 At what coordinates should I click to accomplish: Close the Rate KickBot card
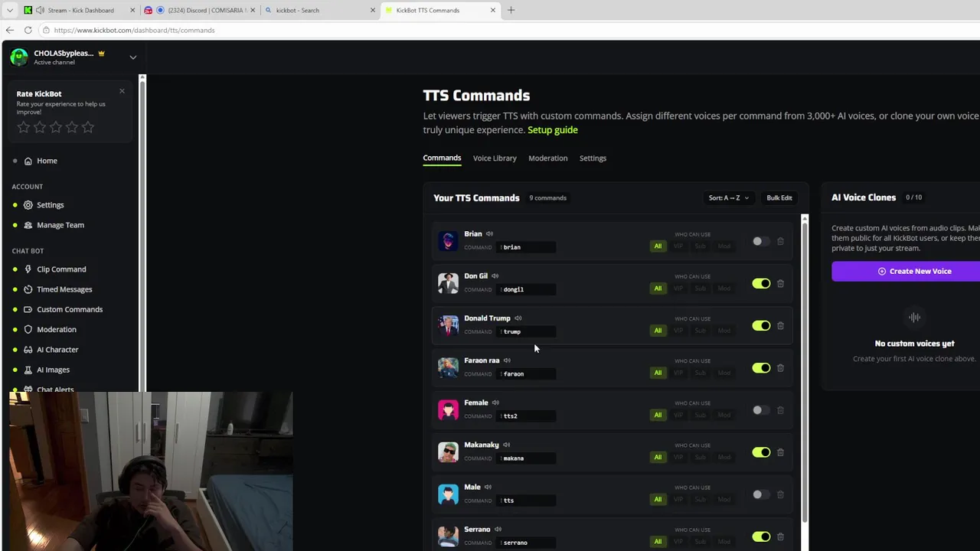click(122, 91)
